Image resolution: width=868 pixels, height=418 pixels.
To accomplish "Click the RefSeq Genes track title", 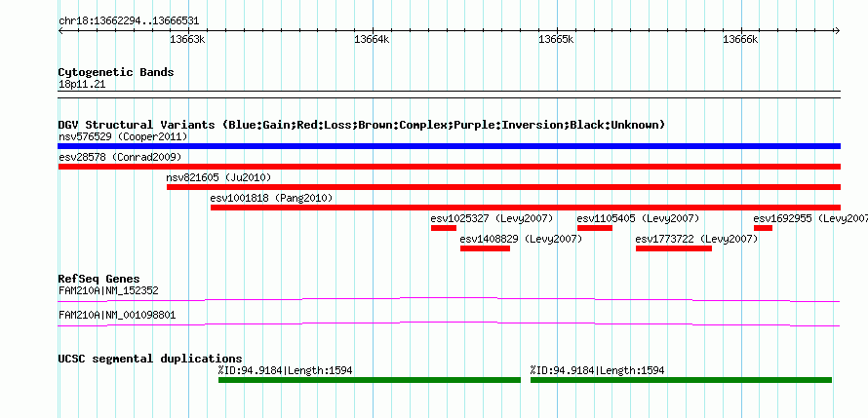I will [x=99, y=279].
